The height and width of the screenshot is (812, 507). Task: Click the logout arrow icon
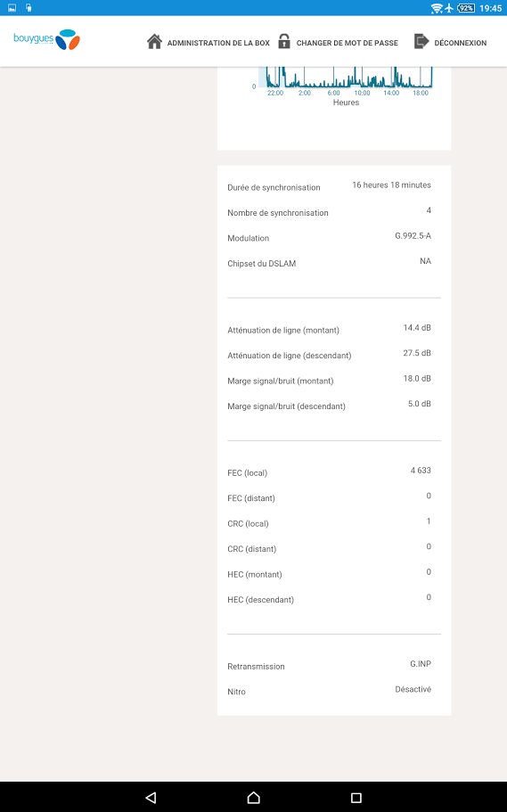pos(421,41)
